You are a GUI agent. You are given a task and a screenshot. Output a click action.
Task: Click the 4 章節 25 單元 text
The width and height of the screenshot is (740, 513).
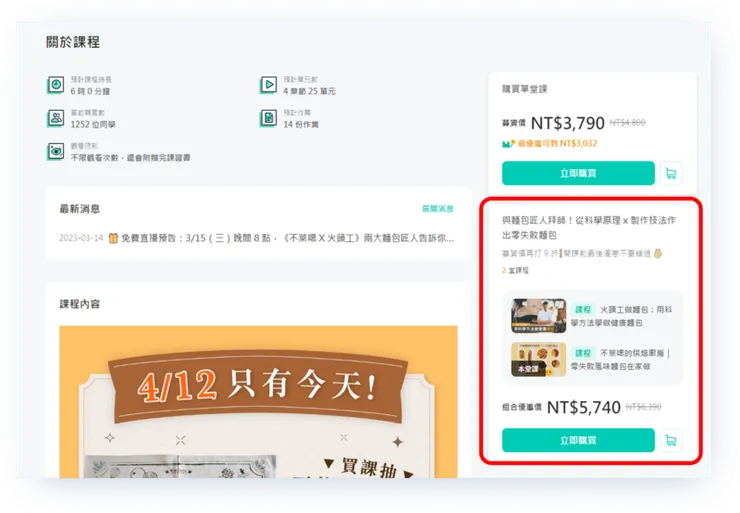pyautogui.click(x=309, y=91)
